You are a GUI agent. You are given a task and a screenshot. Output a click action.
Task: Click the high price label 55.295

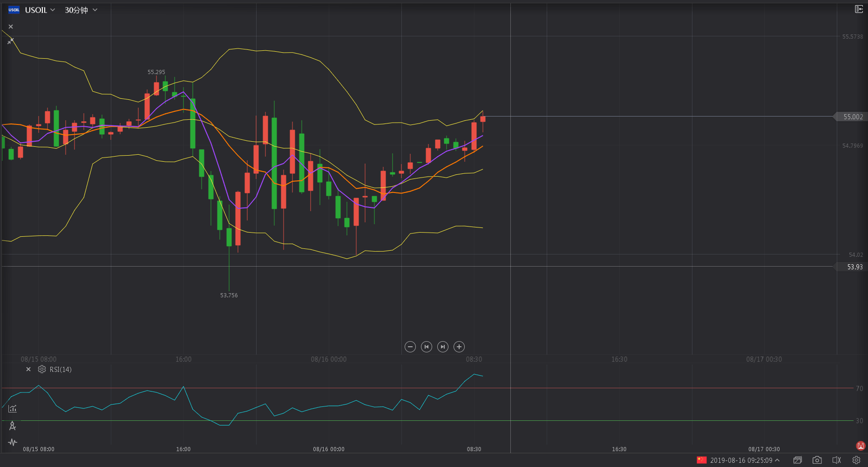156,72
